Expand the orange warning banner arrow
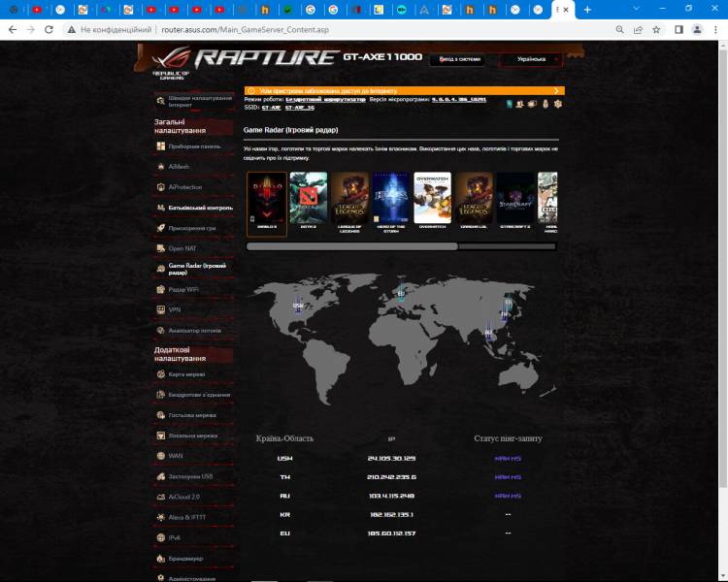 556,91
